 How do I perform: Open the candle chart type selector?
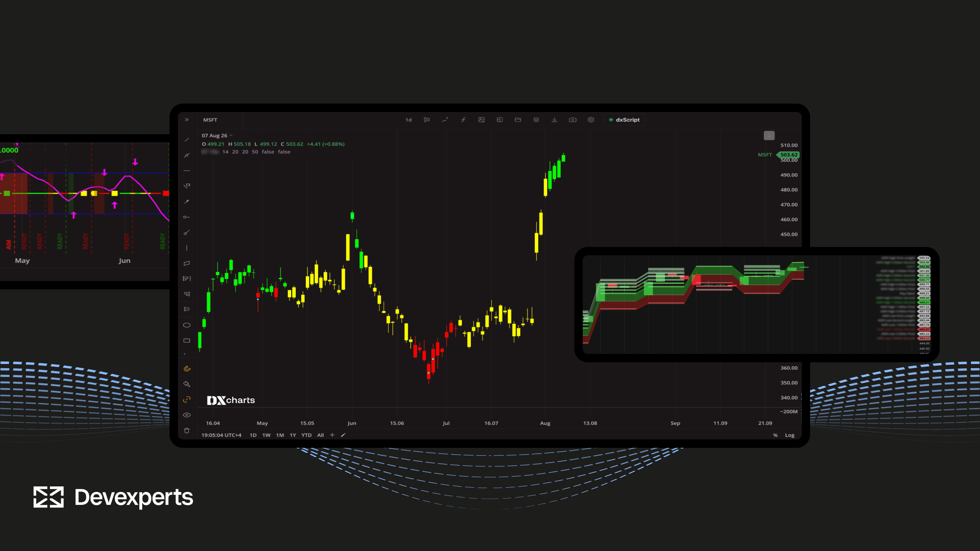point(427,120)
